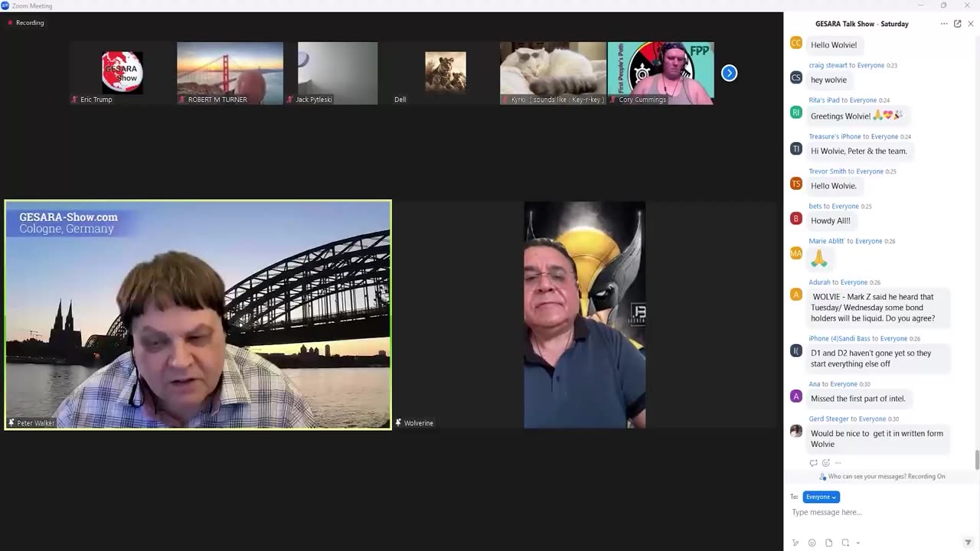
Task: Click Adurah's A avatar
Action: point(796,294)
